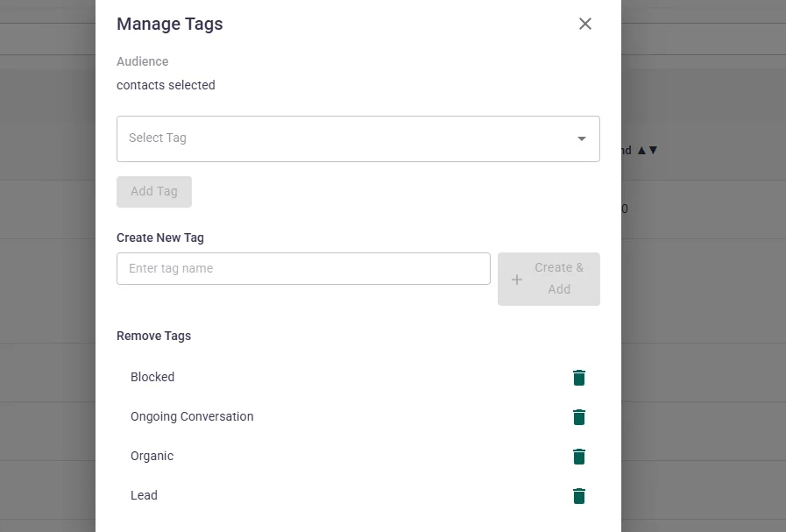Open the Select Tag dropdown
Image resolution: width=786 pixels, height=532 pixels.
[x=358, y=138]
